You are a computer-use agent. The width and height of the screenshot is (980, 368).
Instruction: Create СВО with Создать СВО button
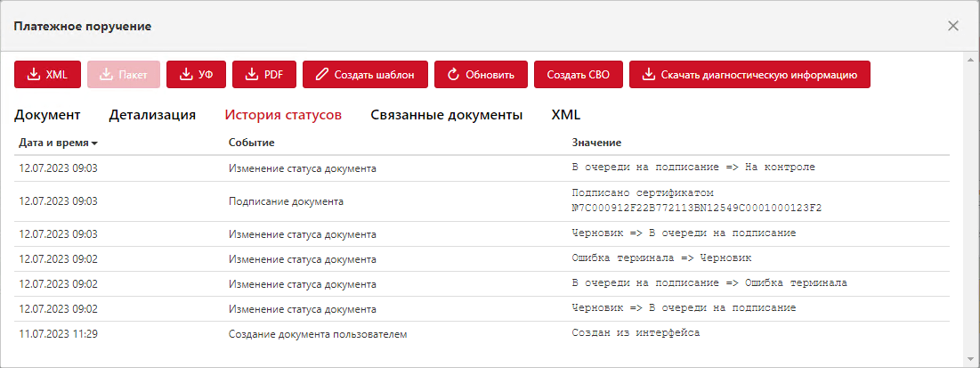579,75
